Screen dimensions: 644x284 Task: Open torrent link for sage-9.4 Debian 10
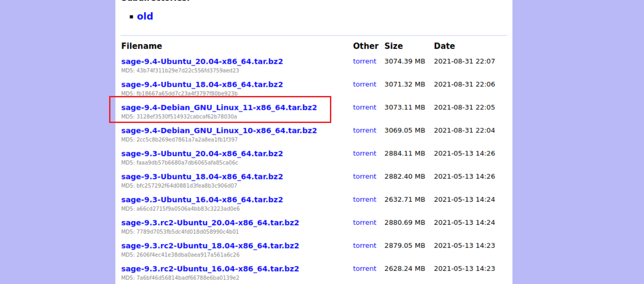tap(364, 130)
